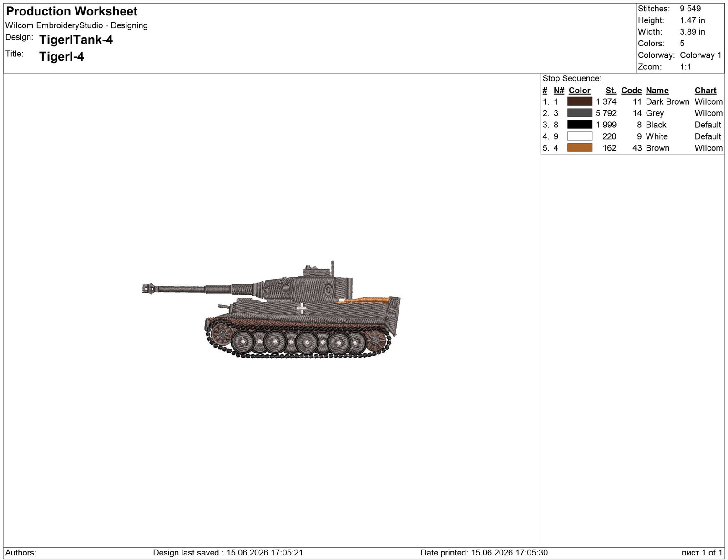Click the stitches value '9 549'

(690, 9)
